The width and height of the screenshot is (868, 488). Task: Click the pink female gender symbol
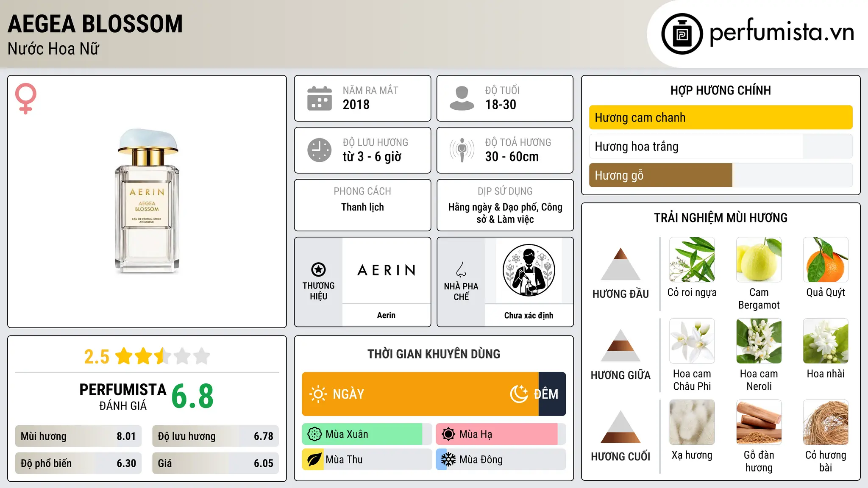pyautogui.click(x=26, y=99)
